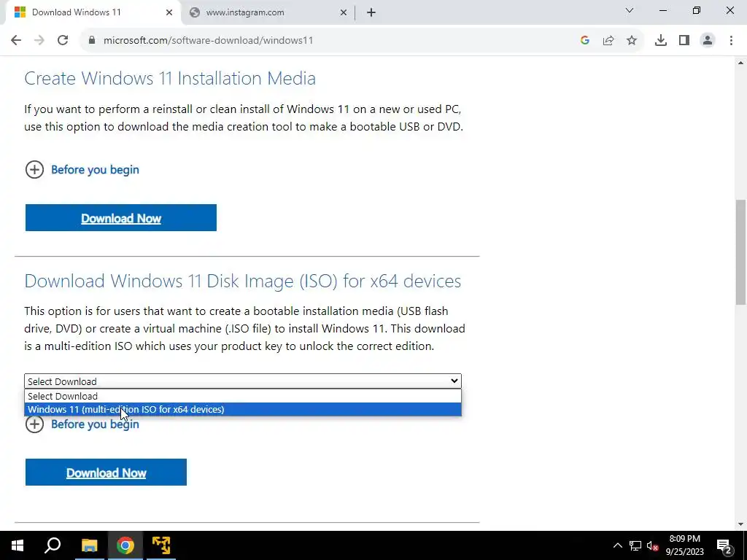
Task: Open the Chrome three-dot menu
Action: (x=731, y=41)
